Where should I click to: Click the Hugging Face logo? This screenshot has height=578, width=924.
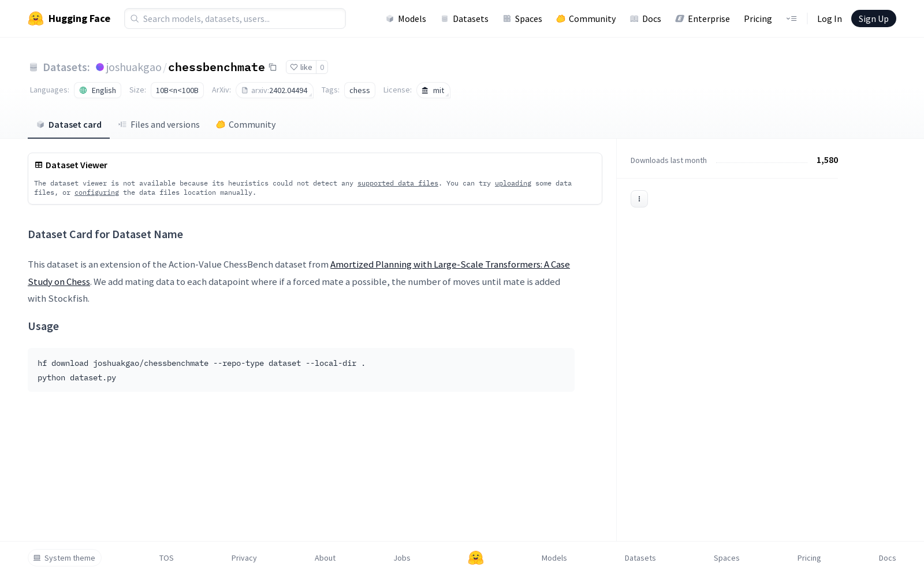click(69, 18)
